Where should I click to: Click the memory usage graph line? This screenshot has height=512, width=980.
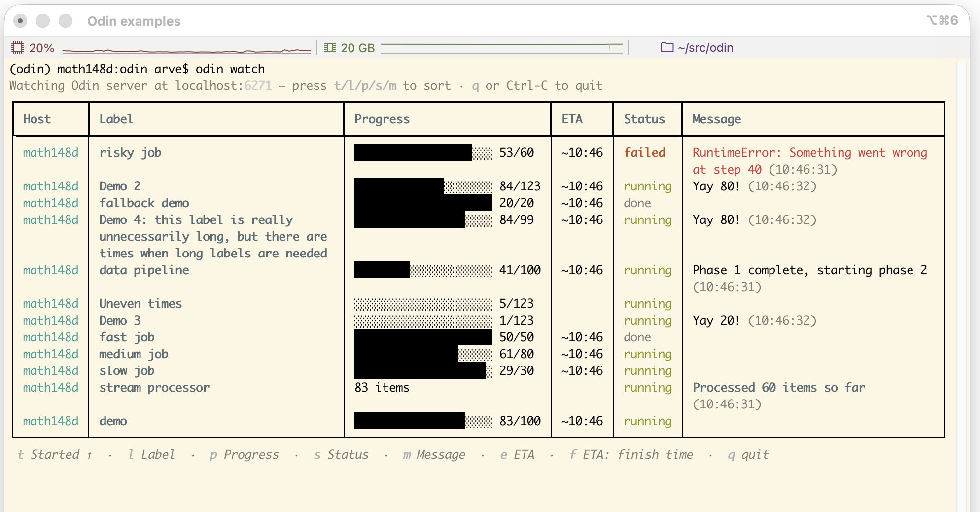pos(502,48)
